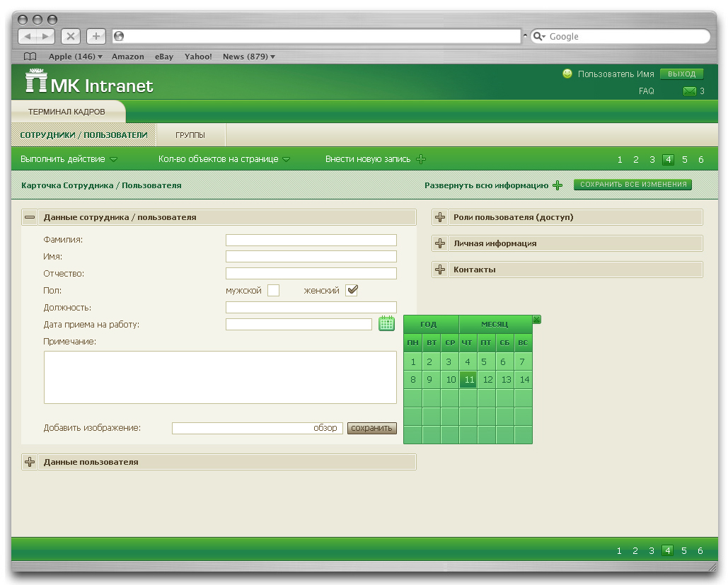Click the MK Intranet logo
This screenshot has height=585, width=728.
(x=88, y=82)
